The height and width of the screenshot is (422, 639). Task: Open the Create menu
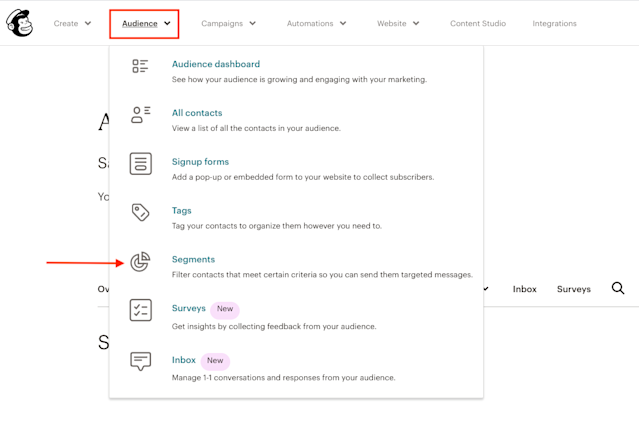66,24
